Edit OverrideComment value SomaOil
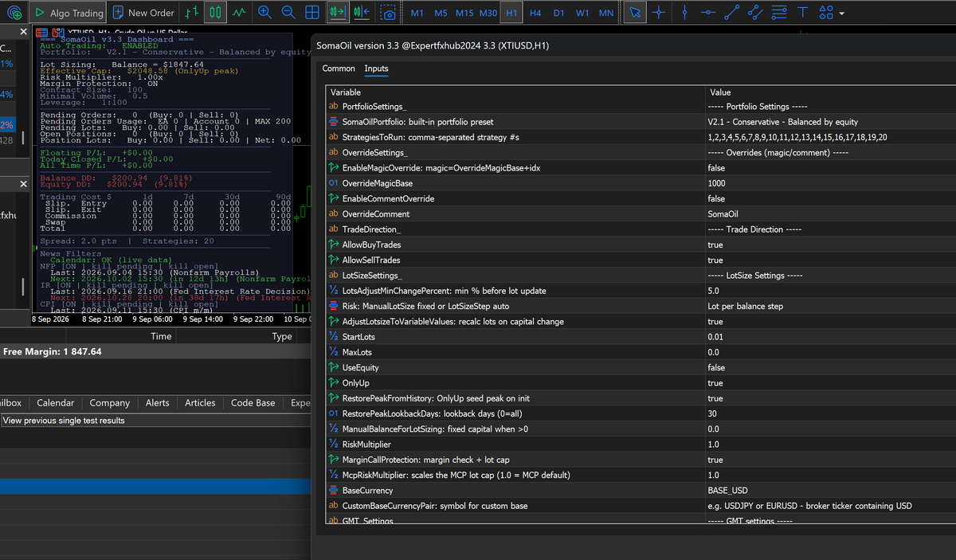956x560 pixels. pyautogui.click(x=829, y=214)
